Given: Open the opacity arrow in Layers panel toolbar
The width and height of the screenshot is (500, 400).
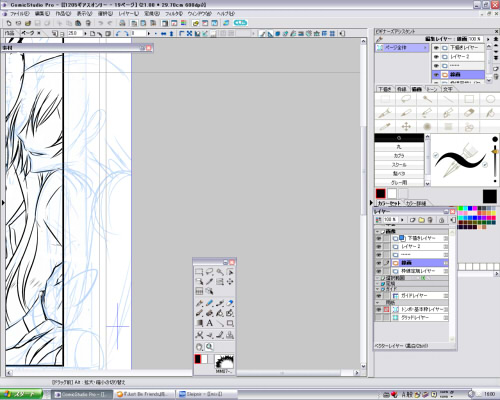Looking at the screenshot, I should coord(402,220).
